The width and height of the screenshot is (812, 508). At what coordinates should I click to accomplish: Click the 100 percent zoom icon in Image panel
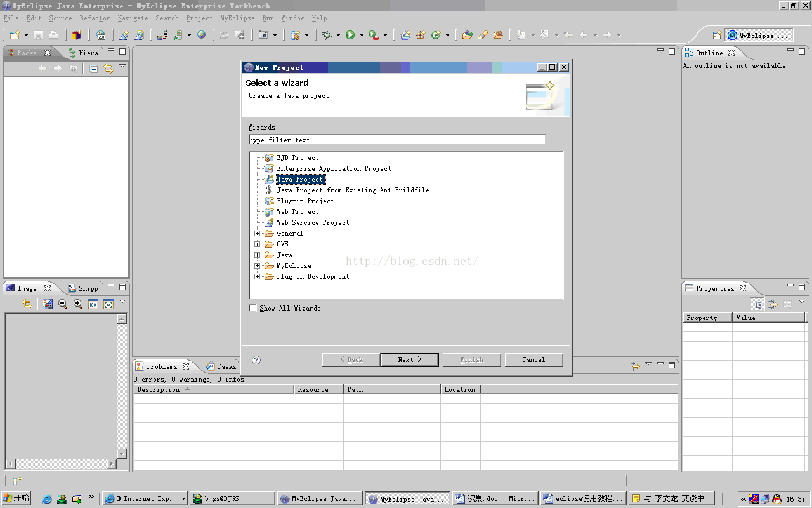coord(93,304)
